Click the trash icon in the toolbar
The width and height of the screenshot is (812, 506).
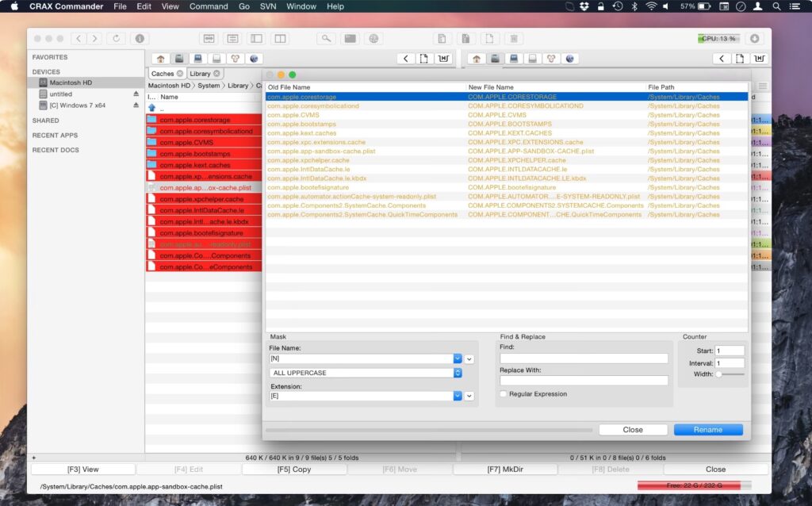[514, 38]
